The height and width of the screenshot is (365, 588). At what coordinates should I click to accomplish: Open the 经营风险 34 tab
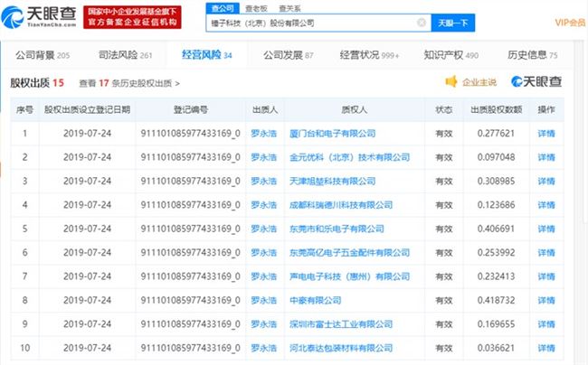pyautogui.click(x=207, y=55)
